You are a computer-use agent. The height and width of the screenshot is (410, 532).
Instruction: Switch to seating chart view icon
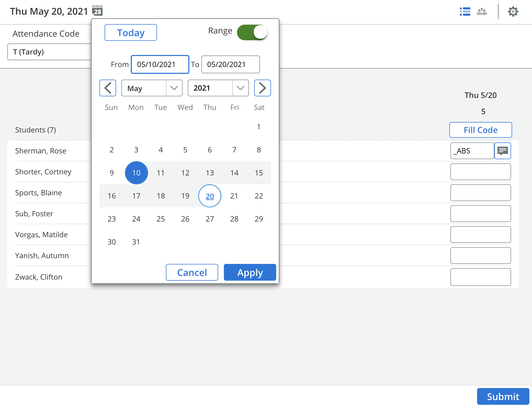(482, 12)
